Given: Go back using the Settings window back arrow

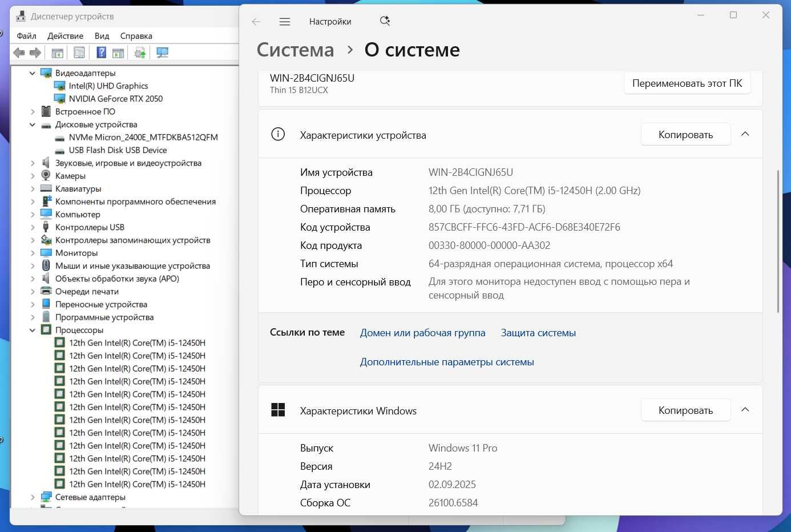Looking at the screenshot, I should [256, 22].
